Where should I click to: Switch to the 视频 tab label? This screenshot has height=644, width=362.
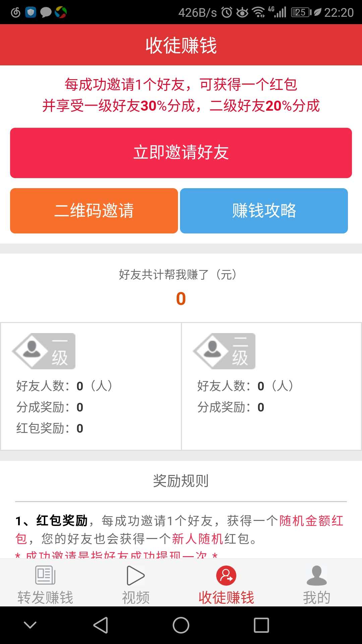(136, 597)
